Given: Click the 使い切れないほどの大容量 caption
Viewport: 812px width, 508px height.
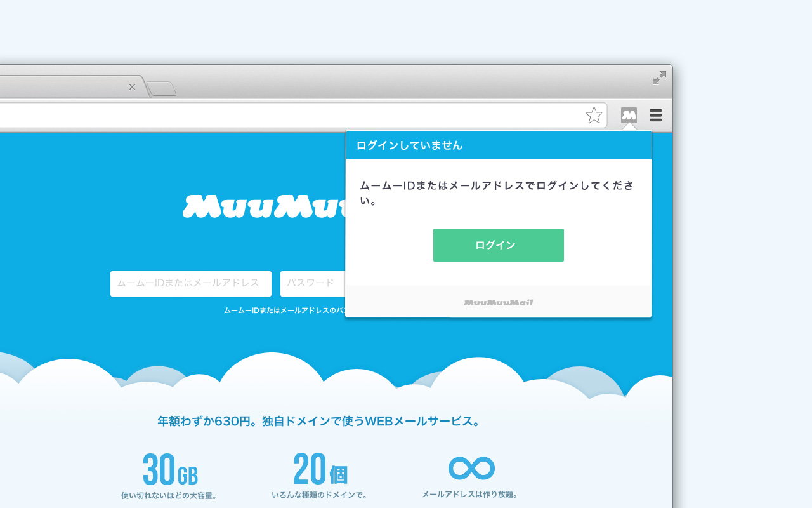Looking at the screenshot, I should pos(169,495).
